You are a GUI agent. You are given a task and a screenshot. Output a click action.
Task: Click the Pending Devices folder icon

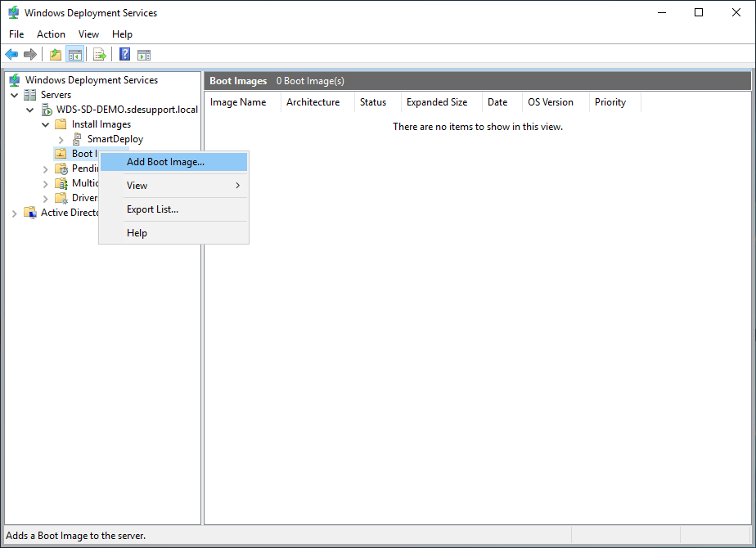[61, 168]
